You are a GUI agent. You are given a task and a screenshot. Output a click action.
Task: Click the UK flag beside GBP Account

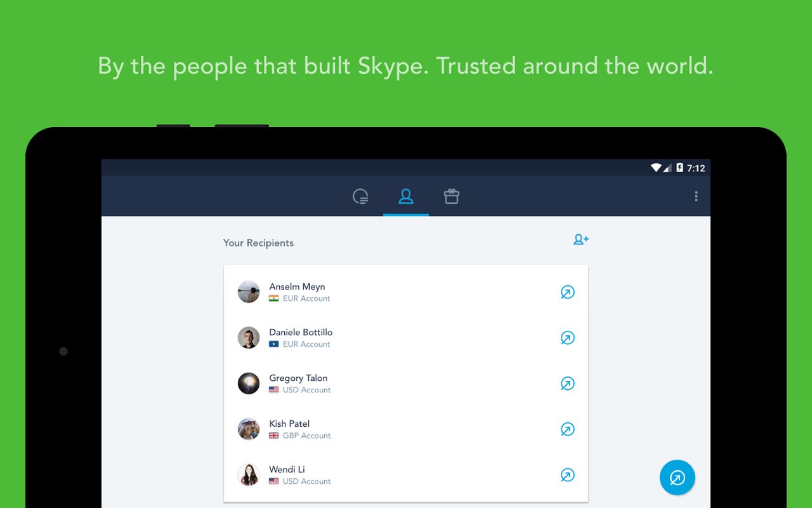coord(273,436)
